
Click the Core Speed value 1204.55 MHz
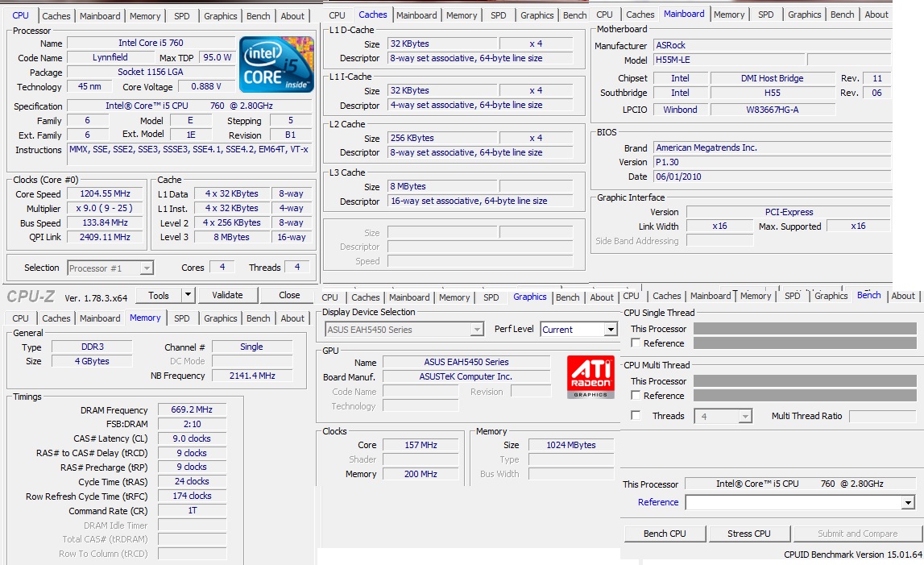(106, 194)
